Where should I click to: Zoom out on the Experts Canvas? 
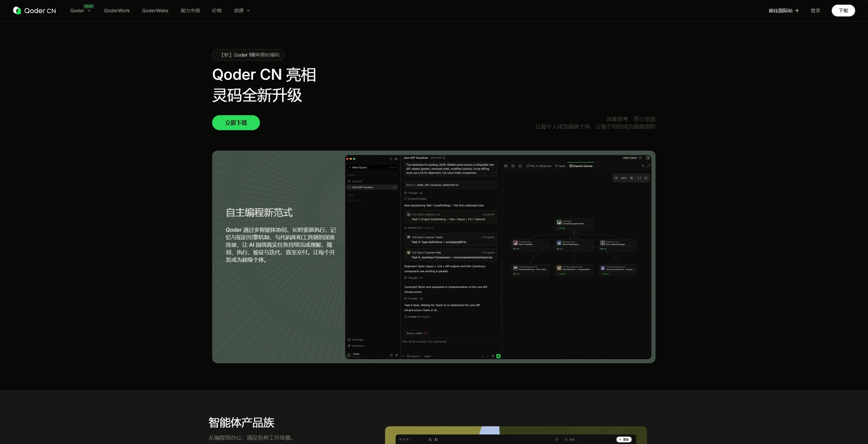[616, 178]
